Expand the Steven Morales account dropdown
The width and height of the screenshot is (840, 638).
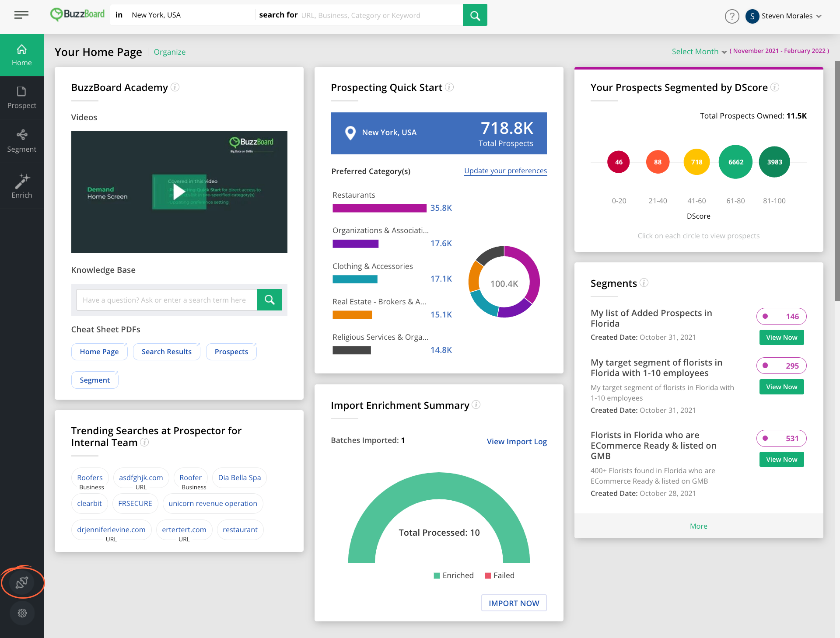coord(819,16)
